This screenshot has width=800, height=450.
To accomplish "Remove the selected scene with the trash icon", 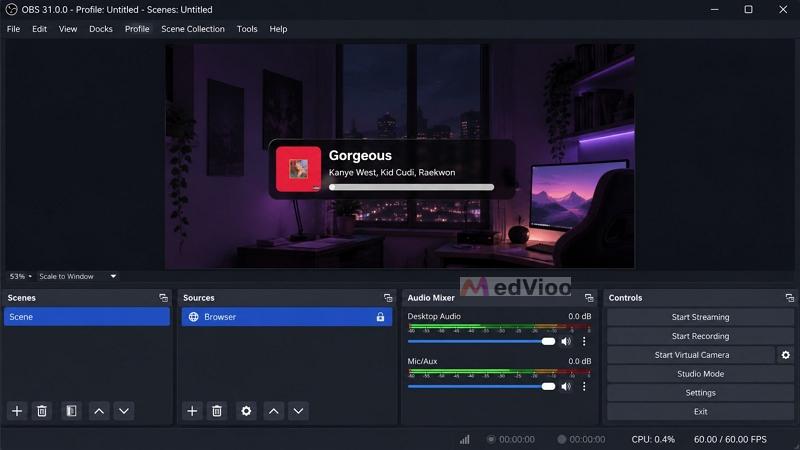I will coord(42,411).
